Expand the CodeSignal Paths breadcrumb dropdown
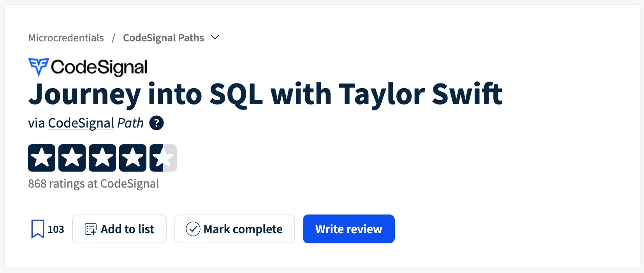The width and height of the screenshot is (644, 273). click(x=215, y=37)
